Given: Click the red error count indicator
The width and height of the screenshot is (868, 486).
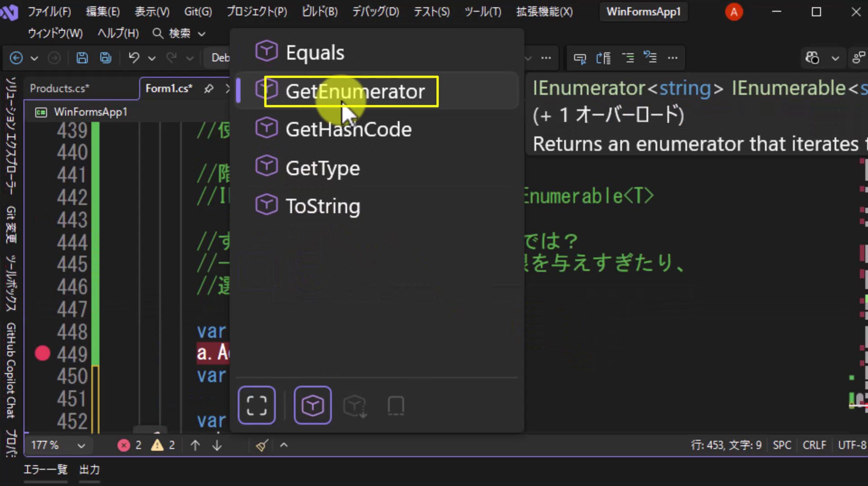Looking at the screenshot, I should coord(130,445).
